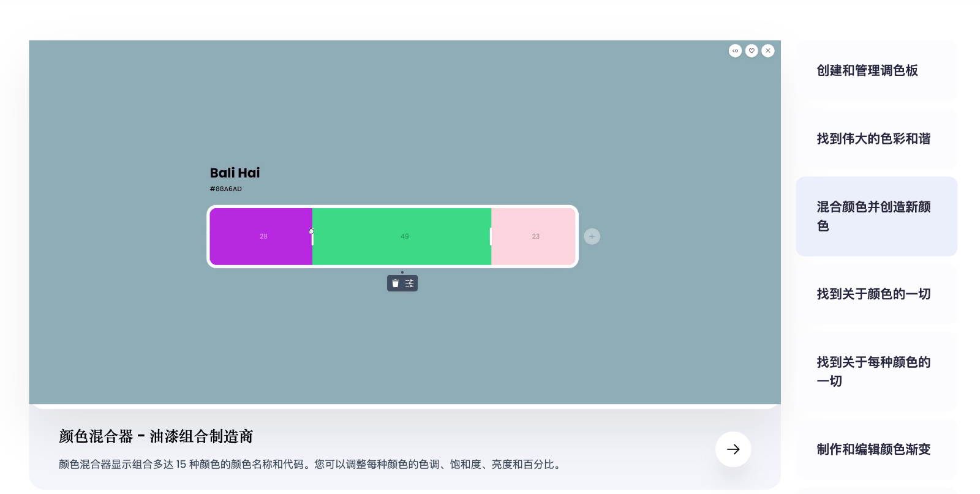Image resolution: width=980 pixels, height=494 pixels.
Task: Open 制作和编辑颜色渐变 section
Action: pyautogui.click(x=872, y=449)
